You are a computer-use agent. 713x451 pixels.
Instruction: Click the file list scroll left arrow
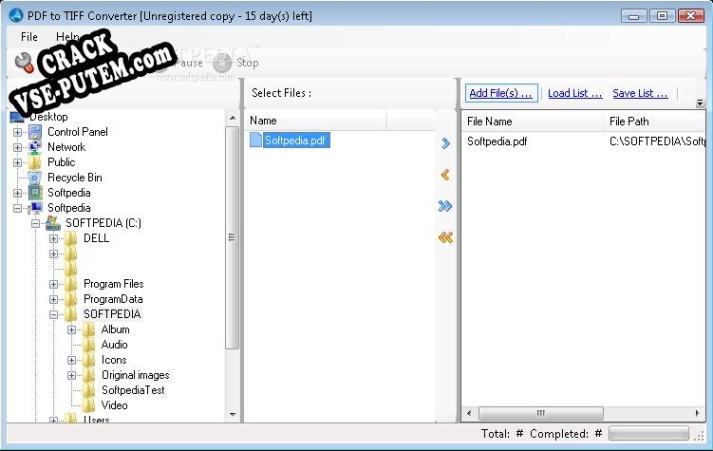point(469,413)
